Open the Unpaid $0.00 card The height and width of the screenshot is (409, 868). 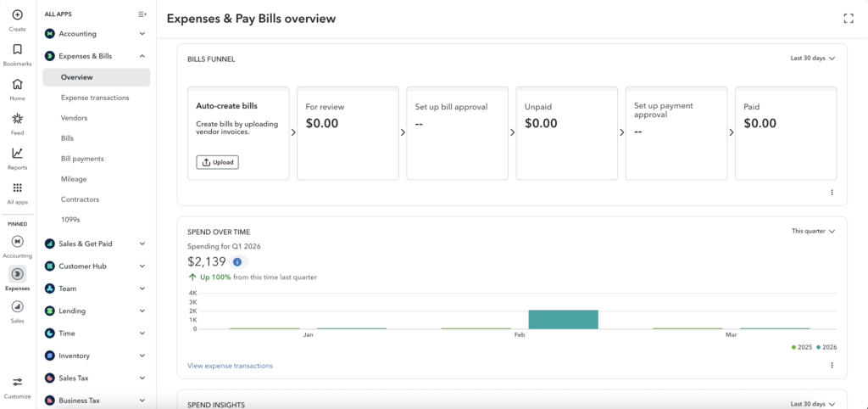(567, 133)
